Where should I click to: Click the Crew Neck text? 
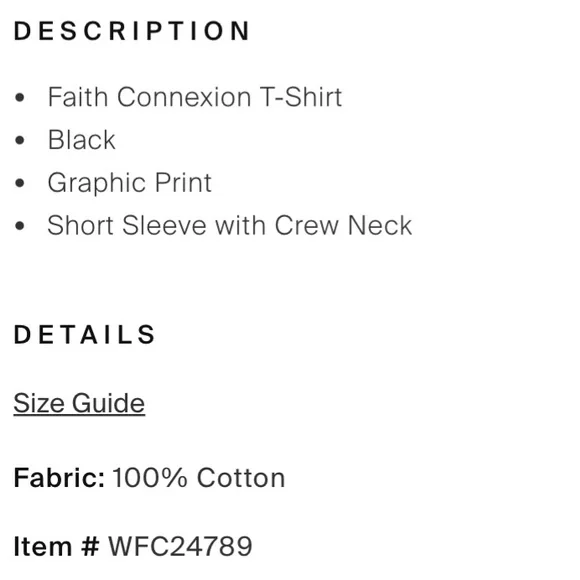click(343, 225)
